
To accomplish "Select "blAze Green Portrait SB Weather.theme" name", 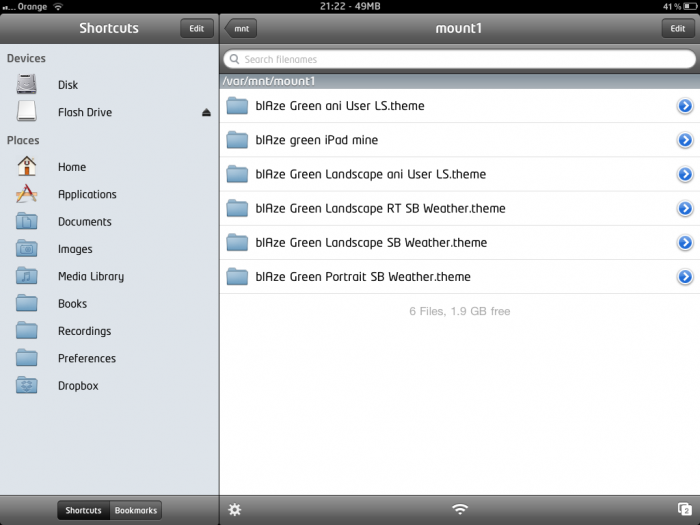I will (363, 276).
